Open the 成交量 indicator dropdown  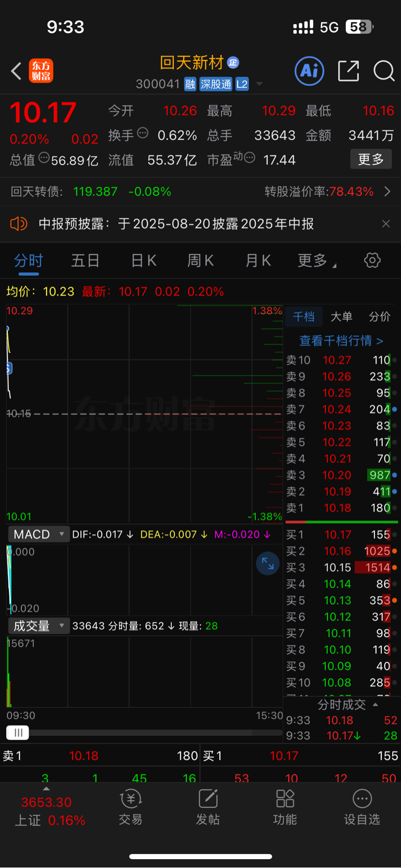(x=38, y=626)
